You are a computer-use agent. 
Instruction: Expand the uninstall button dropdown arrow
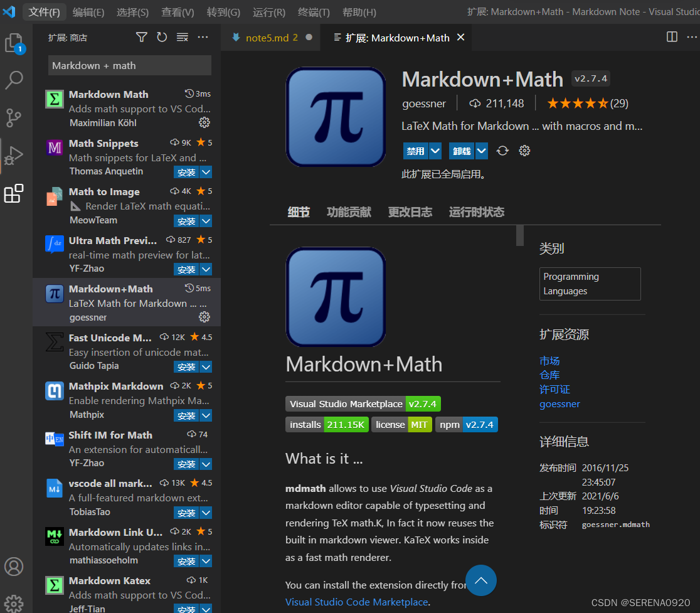click(x=481, y=151)
